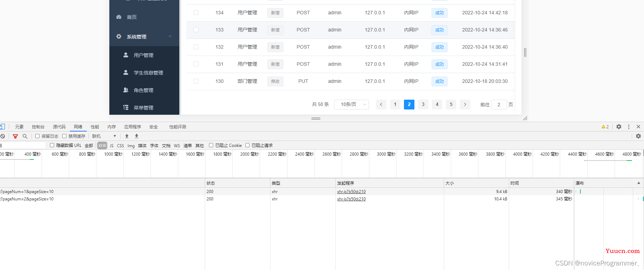Click the export HAR download icon
Image resolution: width=644 pixels, height=270 pixels.
pyautogui.click(x=137, y=136)
